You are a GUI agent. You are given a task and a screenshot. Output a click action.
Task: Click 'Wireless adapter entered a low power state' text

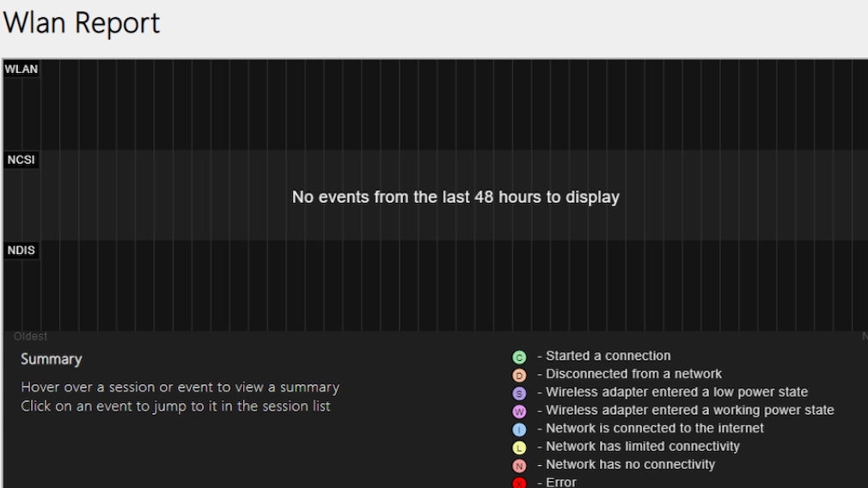tap(677, 392)
